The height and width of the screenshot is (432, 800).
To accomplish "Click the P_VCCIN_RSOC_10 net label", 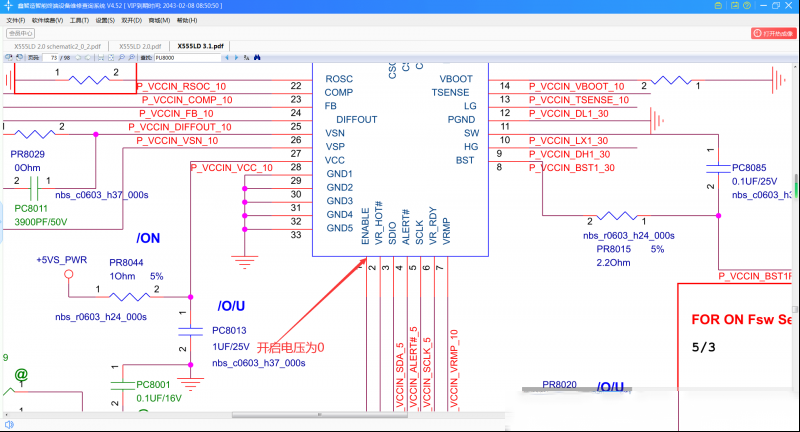I will [181, 86].
